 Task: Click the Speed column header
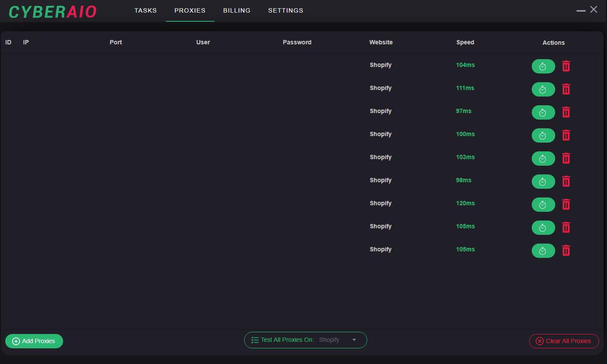pos(465,43)
